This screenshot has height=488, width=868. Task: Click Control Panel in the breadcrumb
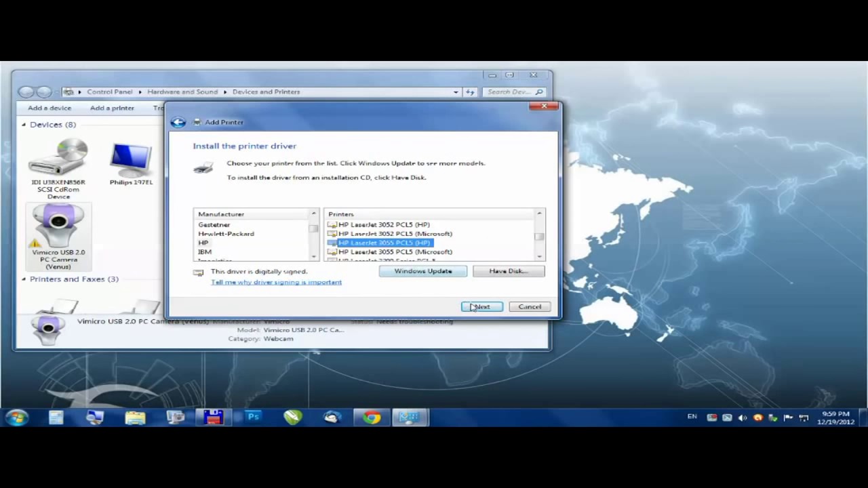[x=110, y=91]
